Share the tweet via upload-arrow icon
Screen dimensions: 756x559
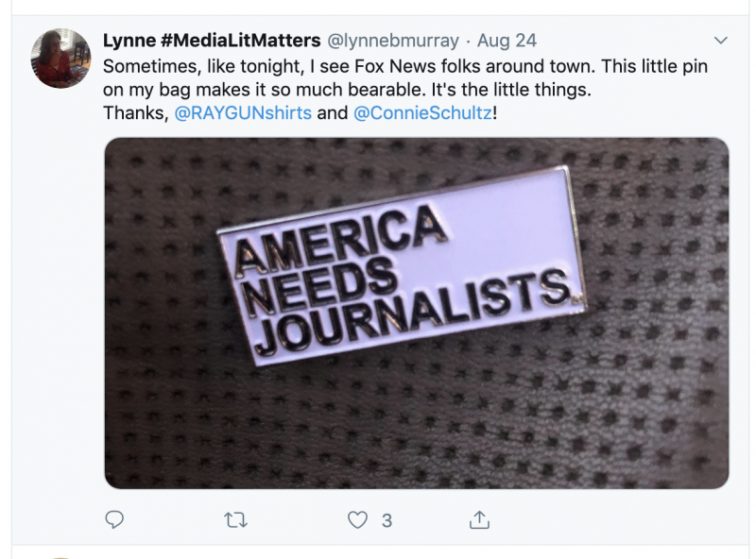tap(479, 519)
